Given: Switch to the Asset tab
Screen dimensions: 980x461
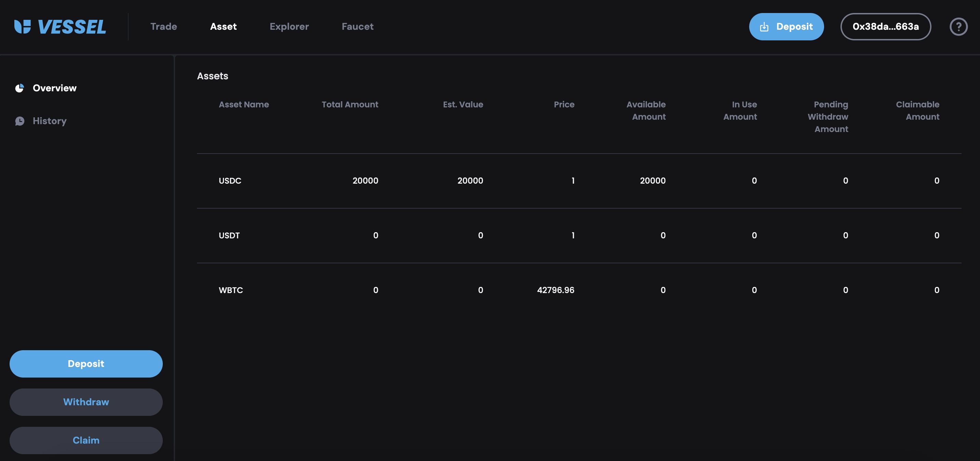Looking at the screenshot, I should [x=223, y=27].
